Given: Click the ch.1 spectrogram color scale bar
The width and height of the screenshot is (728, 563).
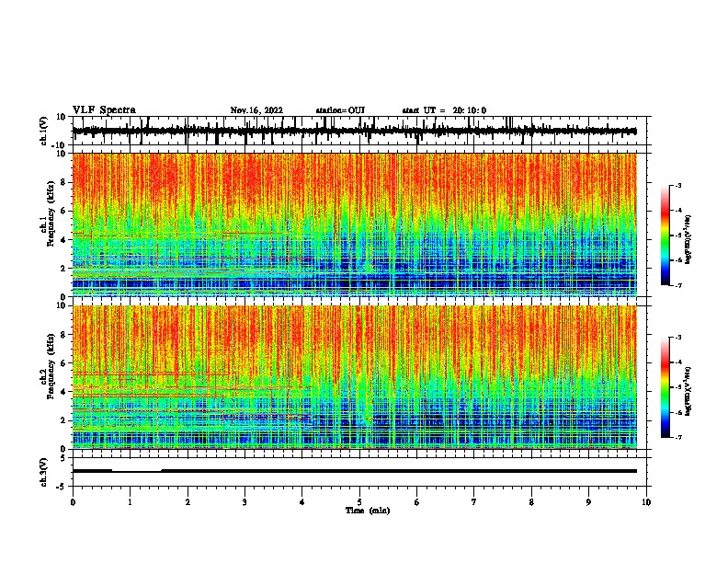Looking at the screenshot, I should [665, 236].
